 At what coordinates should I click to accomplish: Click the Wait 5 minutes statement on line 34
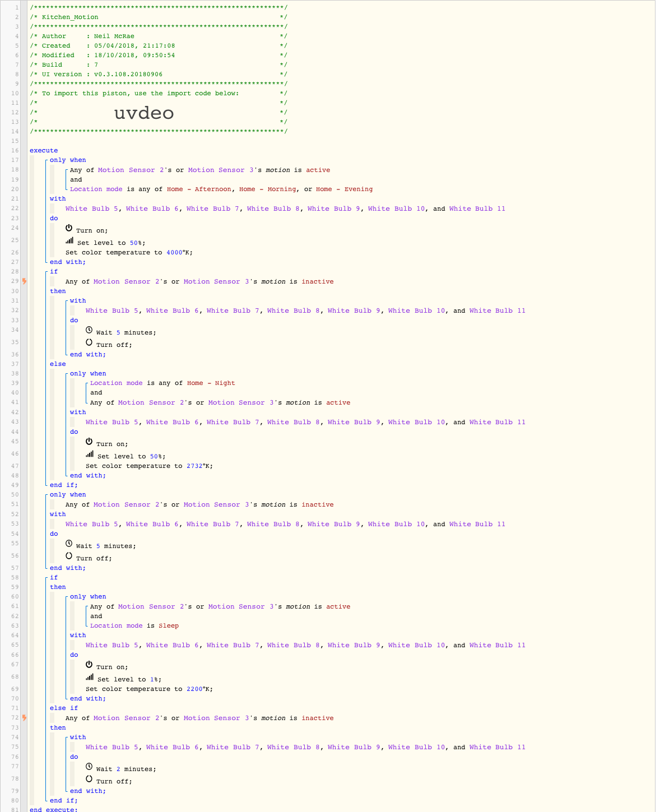126,333
